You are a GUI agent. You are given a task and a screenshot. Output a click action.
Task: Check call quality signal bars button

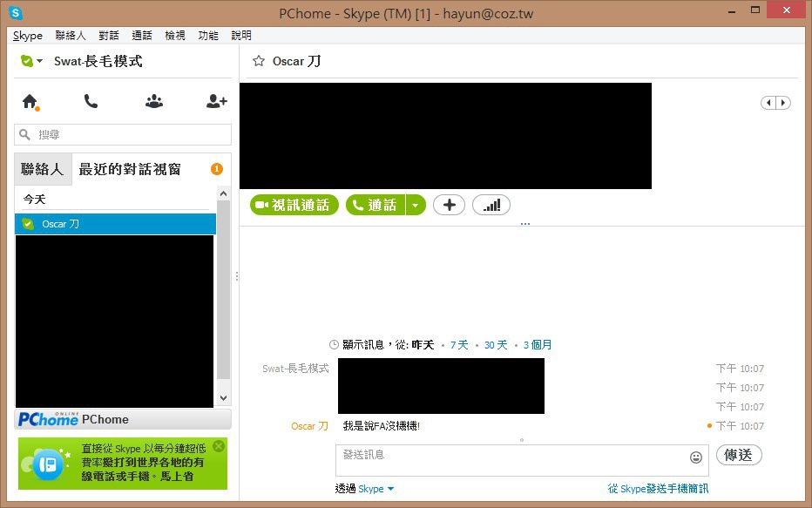(491, 205)
